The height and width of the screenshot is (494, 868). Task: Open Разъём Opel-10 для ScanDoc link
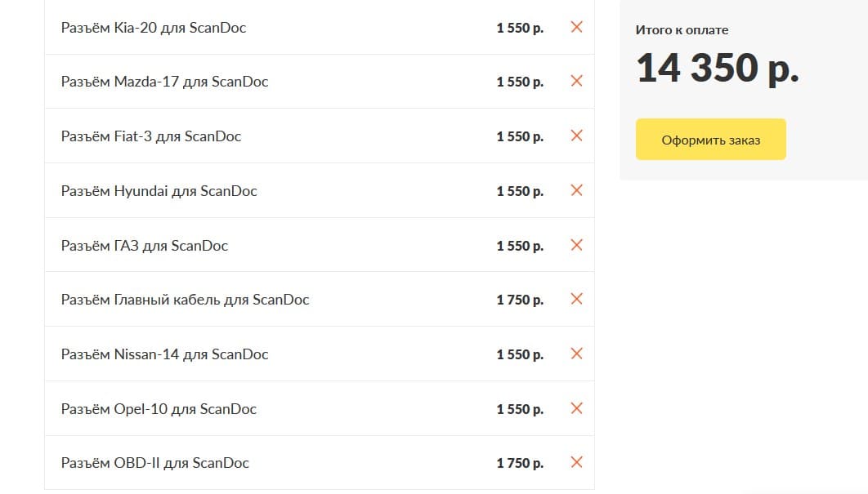click(159, 409)
